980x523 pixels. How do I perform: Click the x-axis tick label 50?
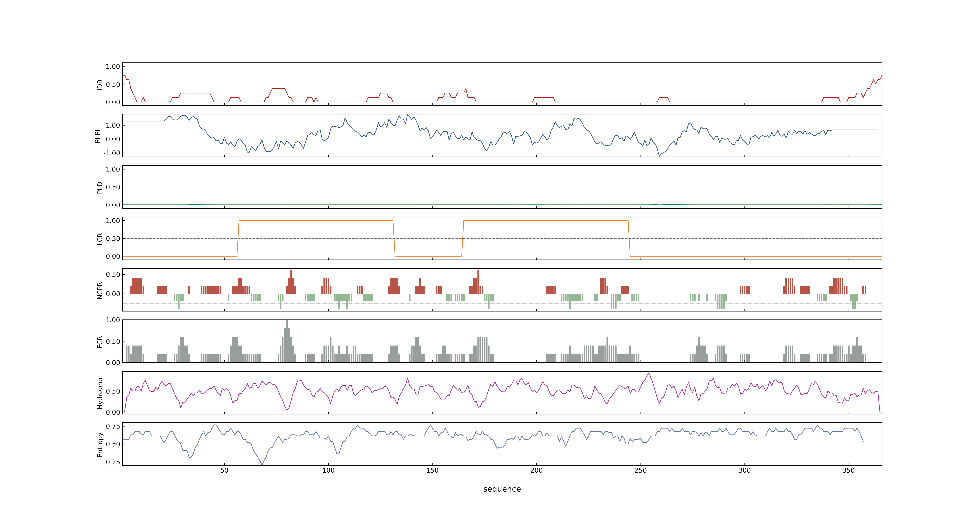pyautogui.click(x=224, y=470)
